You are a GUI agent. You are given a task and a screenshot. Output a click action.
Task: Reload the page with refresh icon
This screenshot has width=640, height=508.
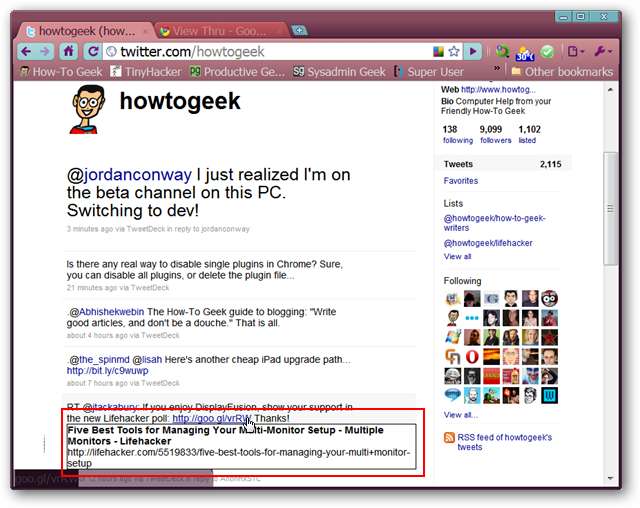coord(93,51)
